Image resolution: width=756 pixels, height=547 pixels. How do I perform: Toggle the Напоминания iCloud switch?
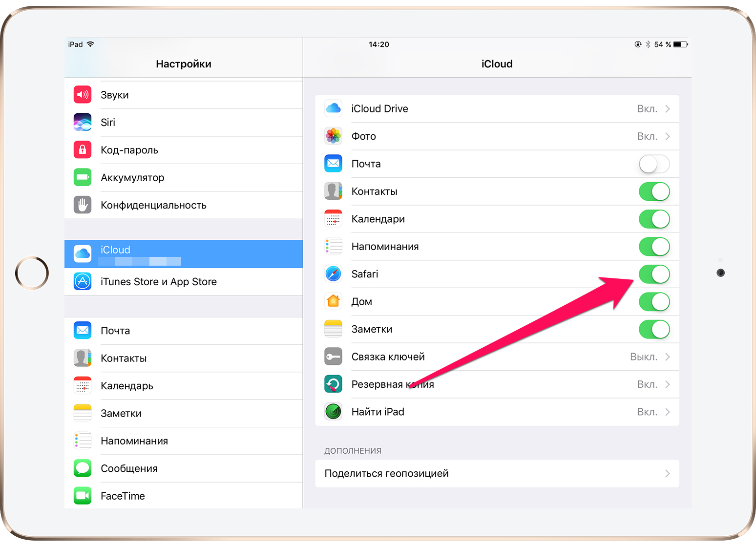pyautogui.click(x=654, y=247)
